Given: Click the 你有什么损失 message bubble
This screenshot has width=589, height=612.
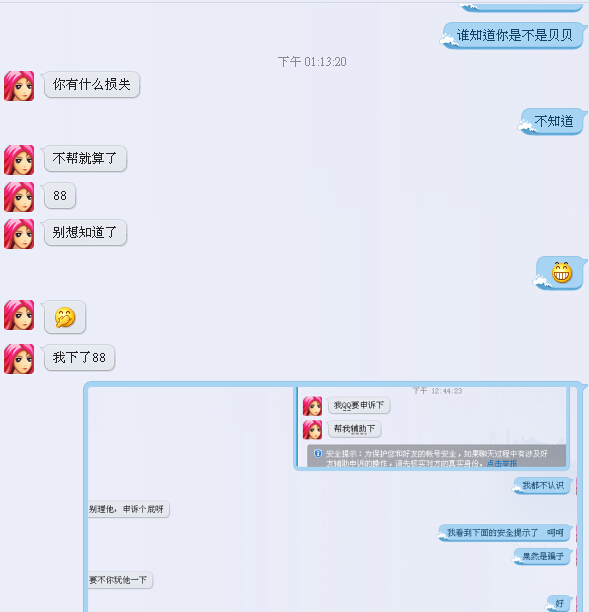Looking at the screenshot, I should (92, 84).
